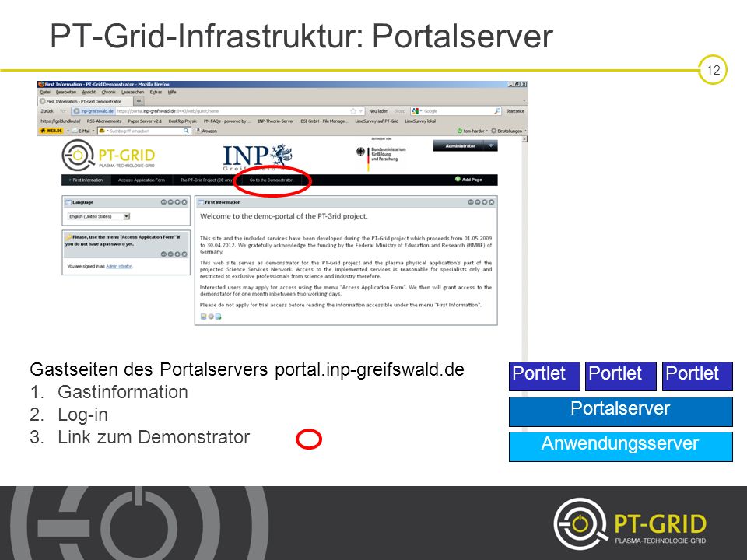
Task: Click the edit web content icon below the welcome text
Action: [203, 317]
